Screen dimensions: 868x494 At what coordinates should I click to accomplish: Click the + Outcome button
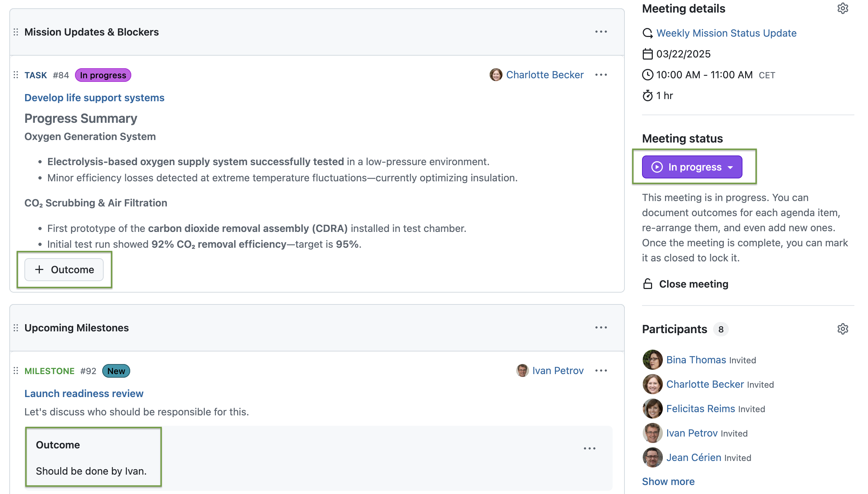65,270
